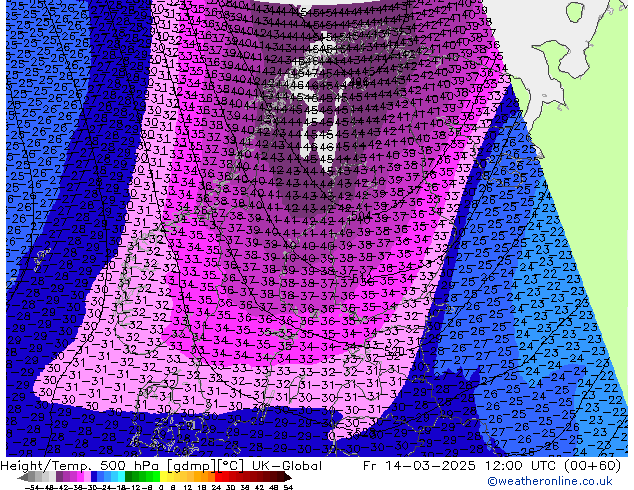Click the gray left arrow end of the legend

point(23,477)
